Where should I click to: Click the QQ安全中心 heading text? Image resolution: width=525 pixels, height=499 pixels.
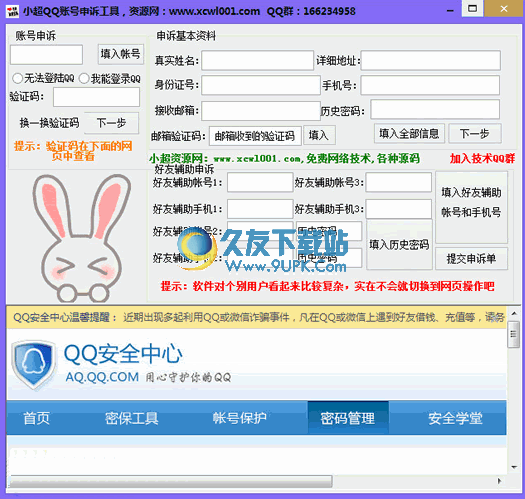click(x=123, y=354)
